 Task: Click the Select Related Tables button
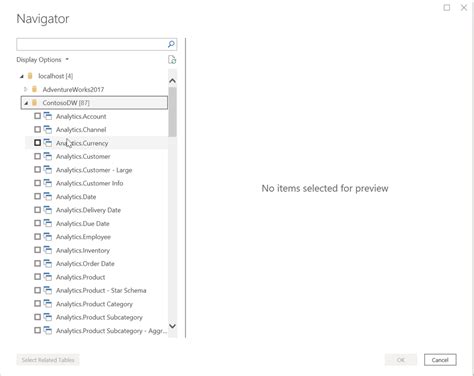click(48, 360)
